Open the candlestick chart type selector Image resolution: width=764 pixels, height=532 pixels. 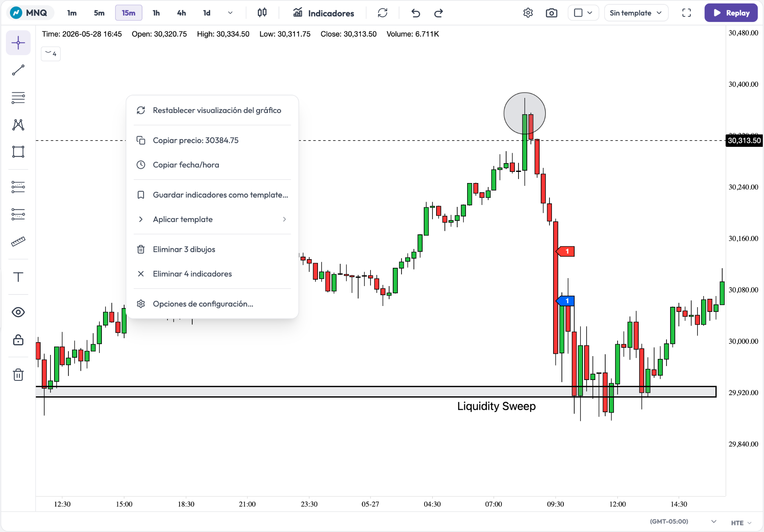pyautogui.click(x=262, y=13)
